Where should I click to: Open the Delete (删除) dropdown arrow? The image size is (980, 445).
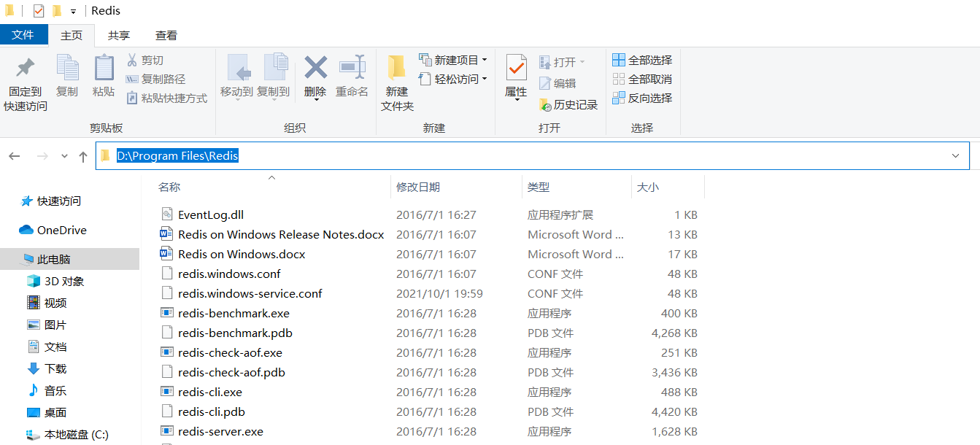(316, 99)
